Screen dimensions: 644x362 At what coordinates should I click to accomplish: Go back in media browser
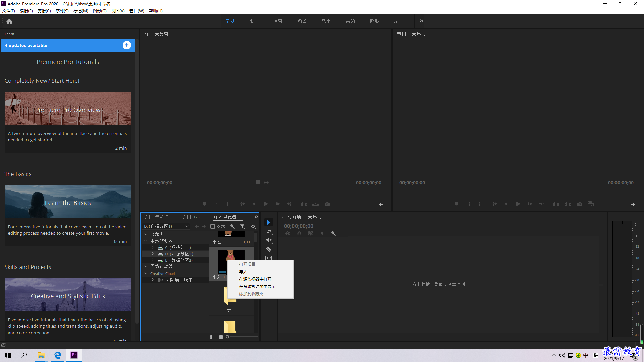point(197,226)
